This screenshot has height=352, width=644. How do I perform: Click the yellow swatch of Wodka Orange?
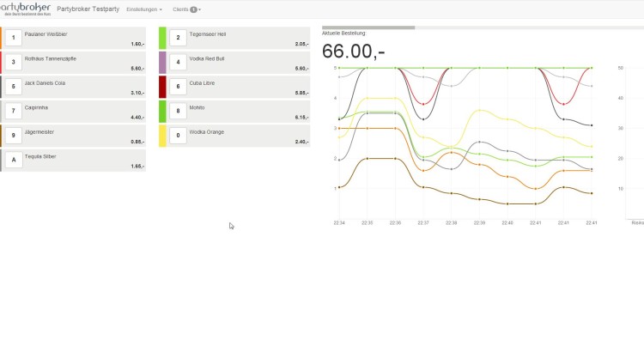(x=162, y=136)
